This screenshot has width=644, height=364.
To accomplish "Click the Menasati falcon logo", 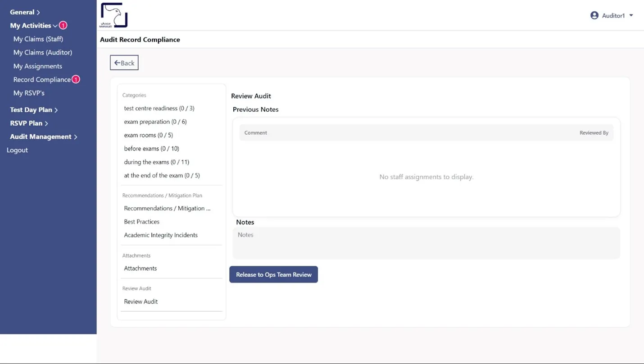I will click(x=113, y=16).
